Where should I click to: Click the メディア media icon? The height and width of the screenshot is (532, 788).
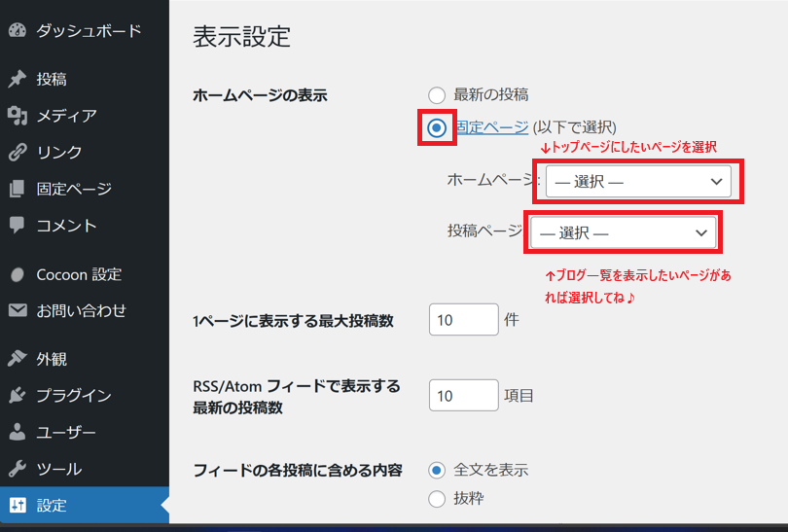[x=17, y=116]
